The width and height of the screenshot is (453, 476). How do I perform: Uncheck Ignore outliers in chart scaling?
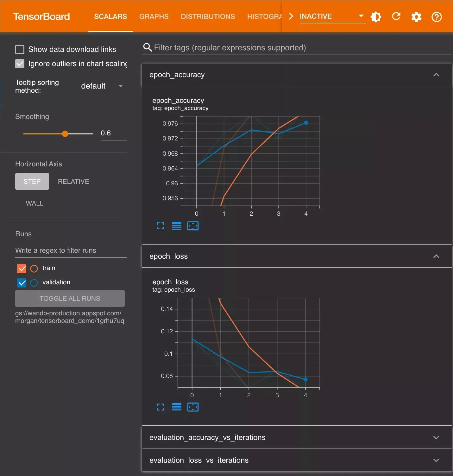(x=20, y=64)
